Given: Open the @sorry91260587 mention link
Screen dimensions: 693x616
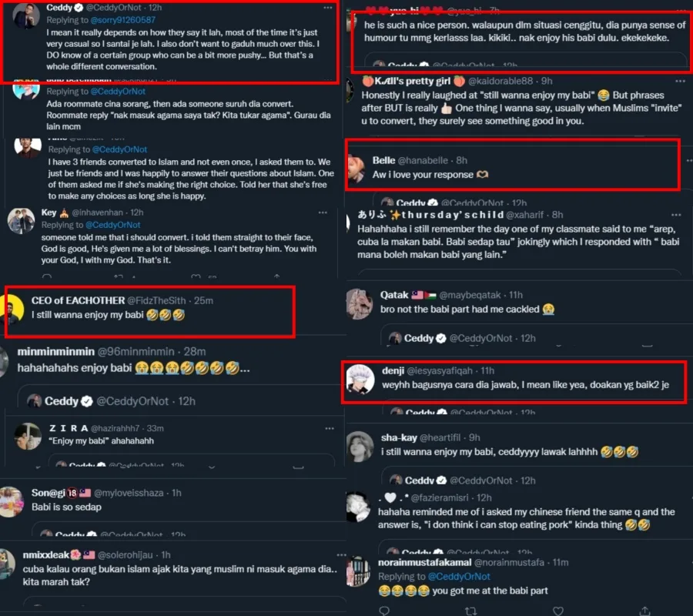Looking at the screenshot, I should [123, 20].
